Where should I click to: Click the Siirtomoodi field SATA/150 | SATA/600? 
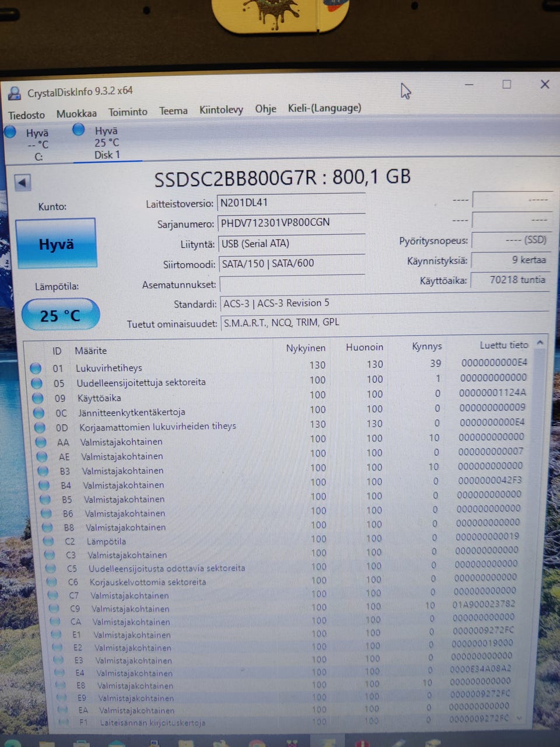(x=292, y=264)
